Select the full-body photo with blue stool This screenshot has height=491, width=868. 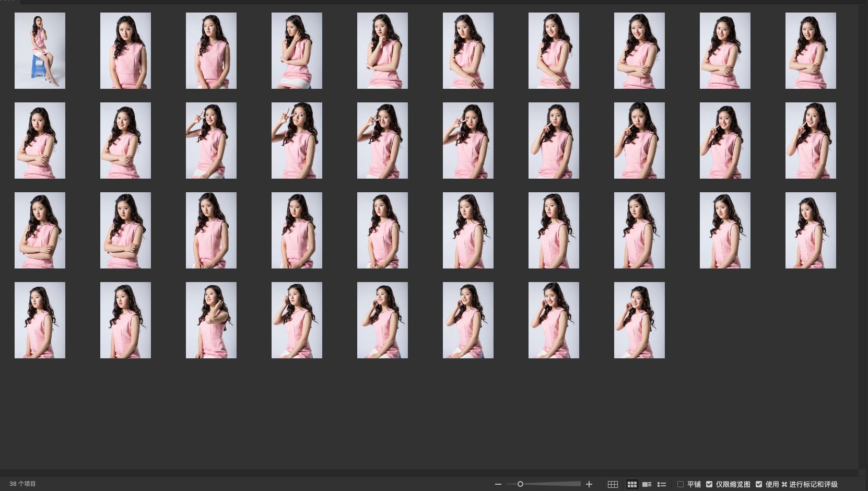coord(40,51)
